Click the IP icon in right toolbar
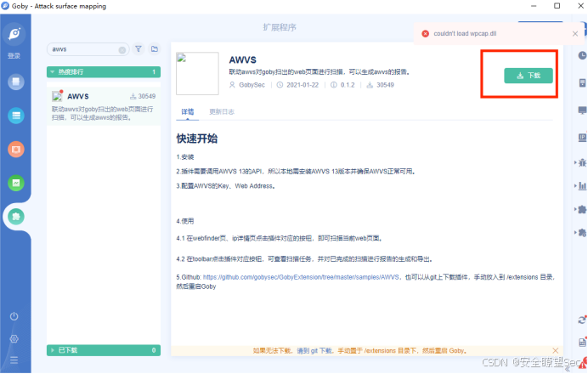 coord(582,138)
